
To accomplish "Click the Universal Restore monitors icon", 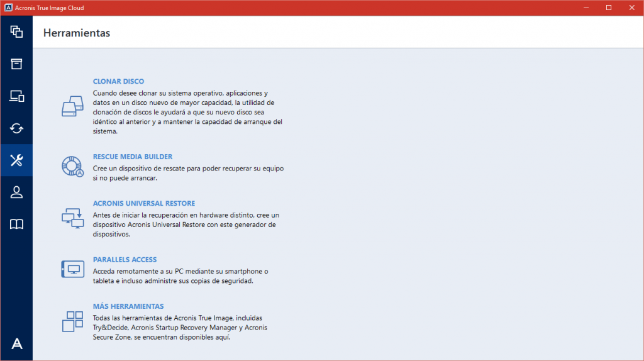I will pyautogui.click(x=73, y=218).
